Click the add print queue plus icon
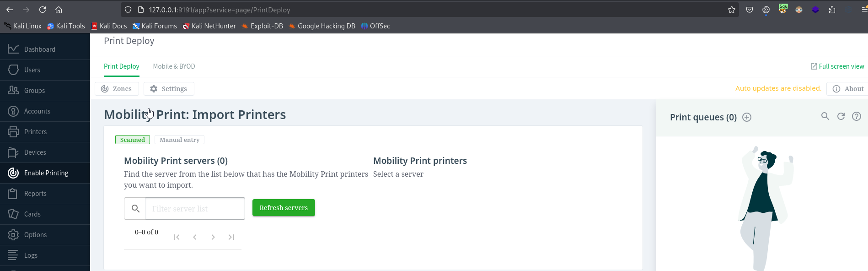Screen dimensions: 868x271 click(747, 117)
